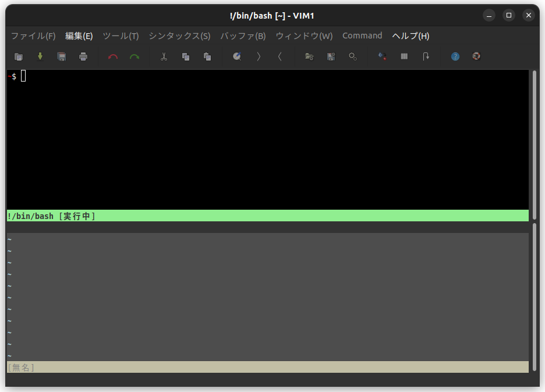Image resolution: width=545 pixels, height=392 pixels.
Task: Open Find and Replace via the magnifier icon
Action: coord(237,56)
